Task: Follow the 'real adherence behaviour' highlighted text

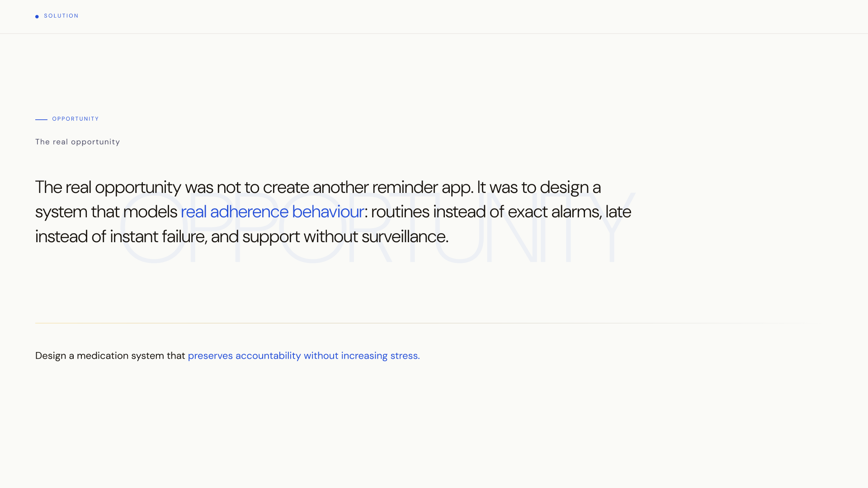Action: (272, 212)
